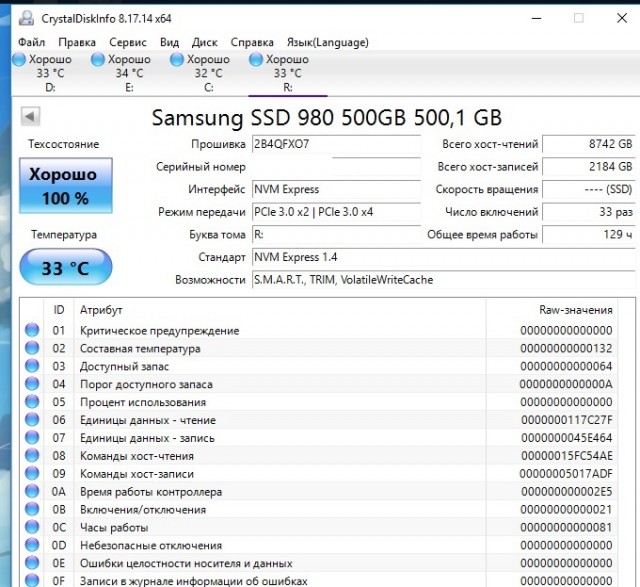This screenshot has height=587, width=640.
Task: Select disk C: status tab
Action: pos(208,73)
